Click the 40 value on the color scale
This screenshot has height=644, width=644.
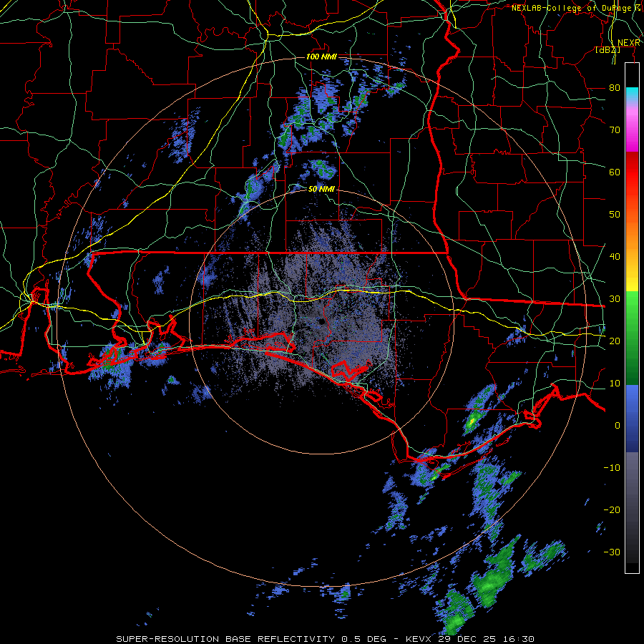[615, 257]
